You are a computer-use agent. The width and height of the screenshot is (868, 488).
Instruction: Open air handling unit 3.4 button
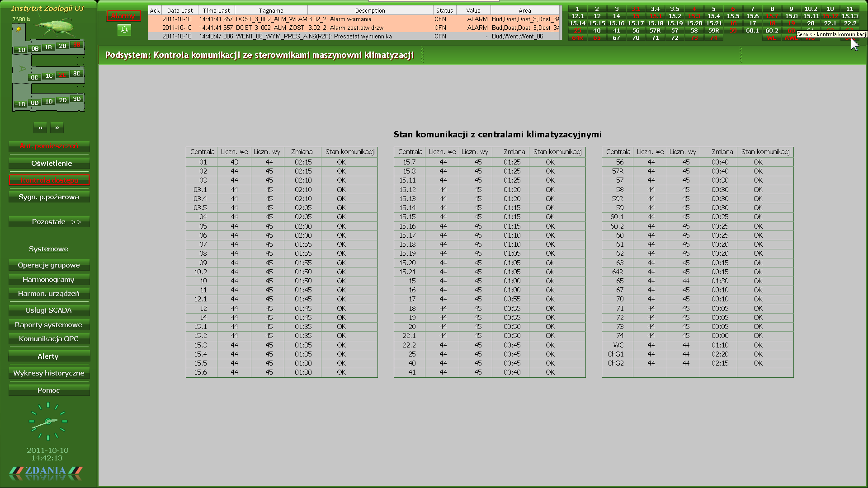[x=655, y=9]
